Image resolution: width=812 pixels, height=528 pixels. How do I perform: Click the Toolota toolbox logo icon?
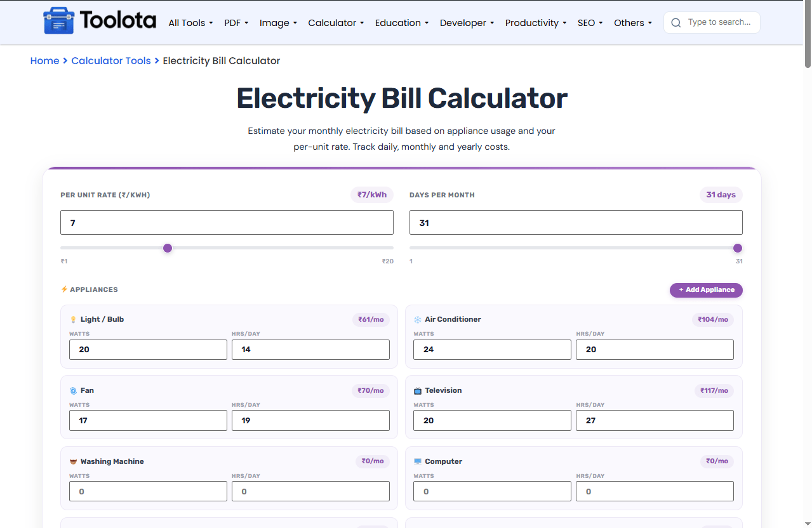click(x=58, y=21)
